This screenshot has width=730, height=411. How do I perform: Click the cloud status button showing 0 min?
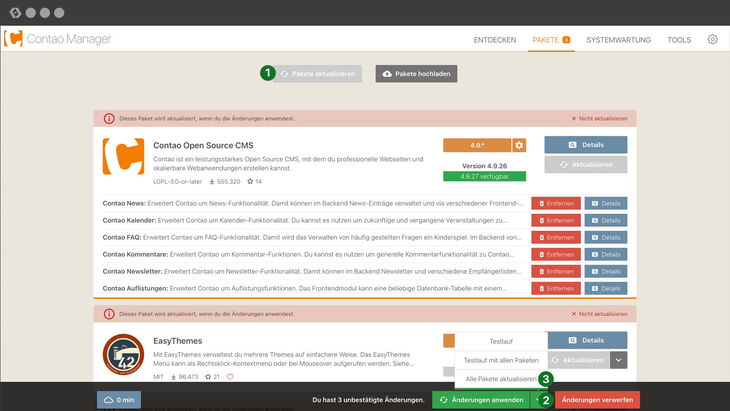tap(119, 400)
